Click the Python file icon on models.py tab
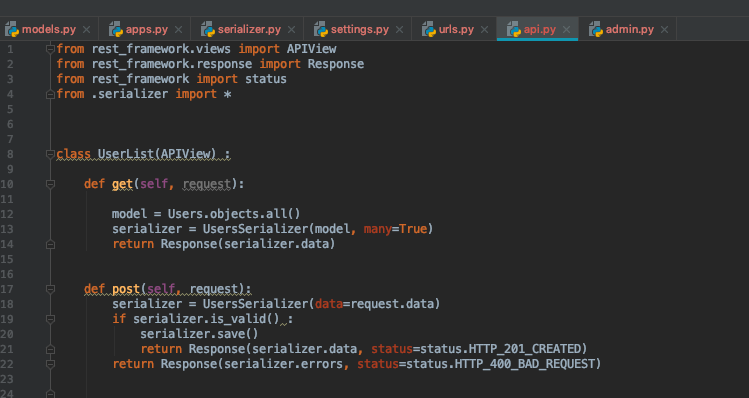The image size is (749, 398). point(11,29)
